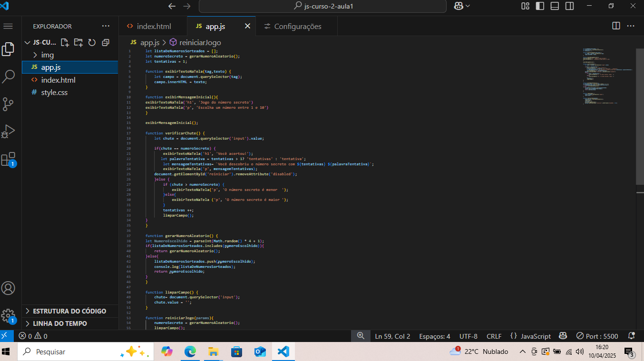The height and width of the screenshot is (361, 644).
Task: Expand the img folder
Action: click(48, 55)
